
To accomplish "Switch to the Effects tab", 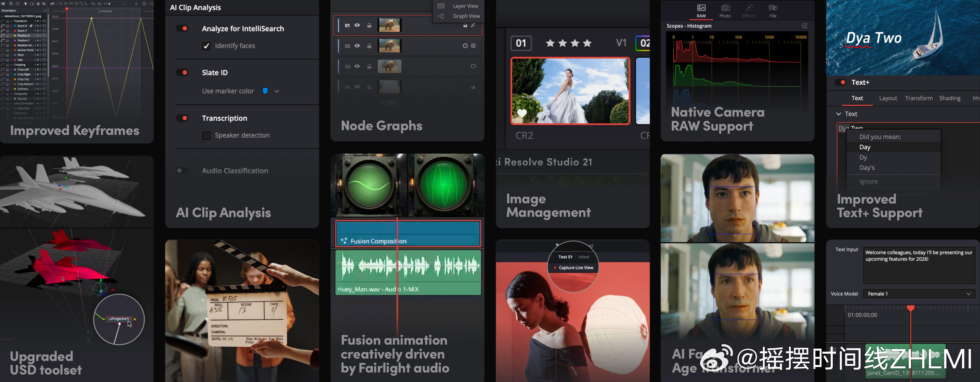I will point(749,11).
